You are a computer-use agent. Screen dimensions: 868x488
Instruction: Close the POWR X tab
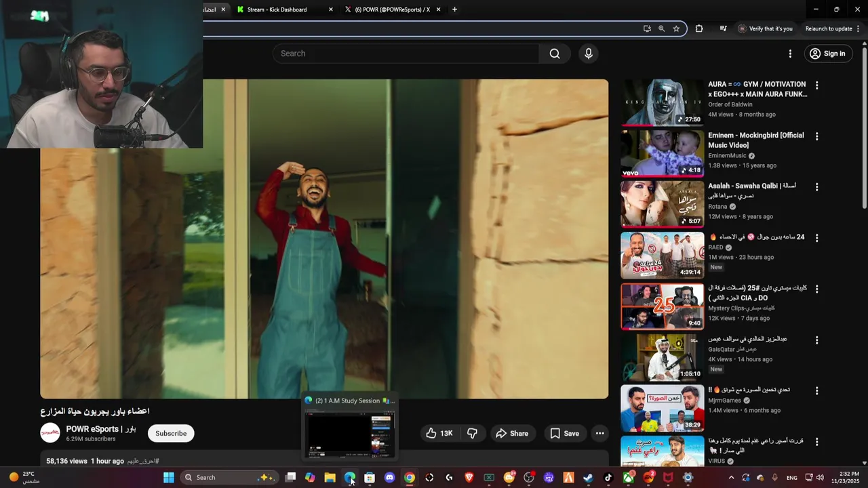pos(438,9)
